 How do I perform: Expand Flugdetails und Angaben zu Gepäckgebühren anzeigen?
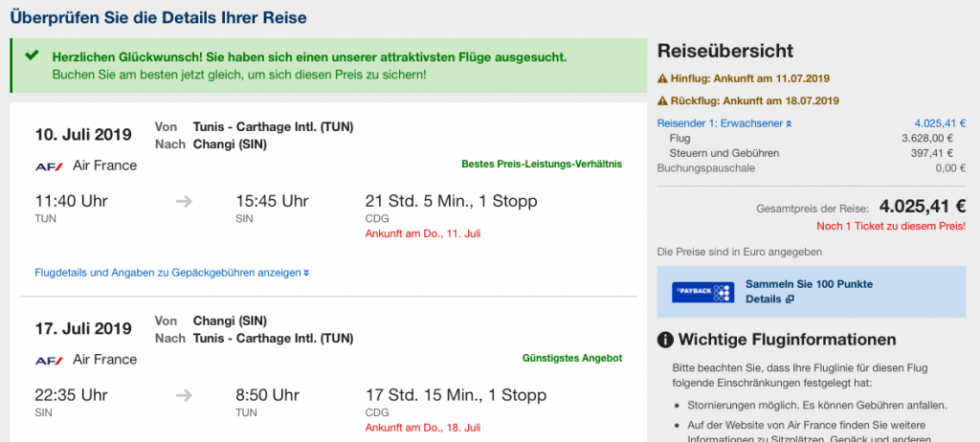(x=172, y=273)
